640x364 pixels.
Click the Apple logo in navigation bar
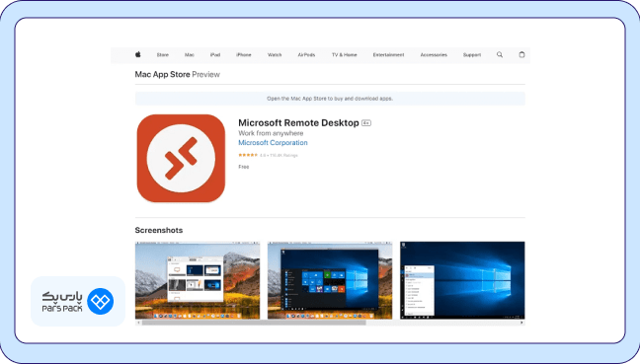coord(138,54)
